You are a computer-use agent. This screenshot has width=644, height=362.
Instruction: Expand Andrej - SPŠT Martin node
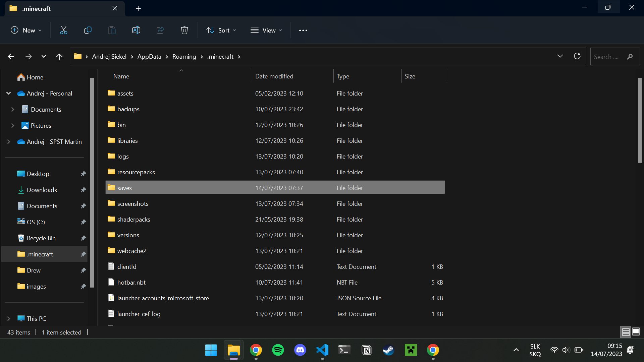[9, 142]
